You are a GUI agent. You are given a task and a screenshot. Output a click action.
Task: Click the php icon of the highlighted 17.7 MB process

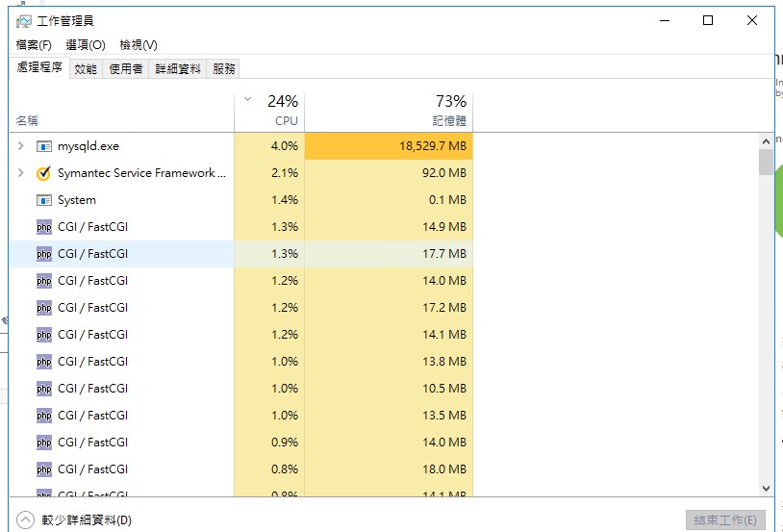coord(43,254)
